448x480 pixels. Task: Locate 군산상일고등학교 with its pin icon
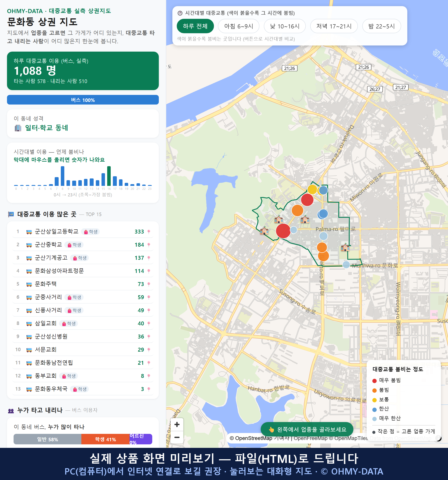[x=149, y=232]
